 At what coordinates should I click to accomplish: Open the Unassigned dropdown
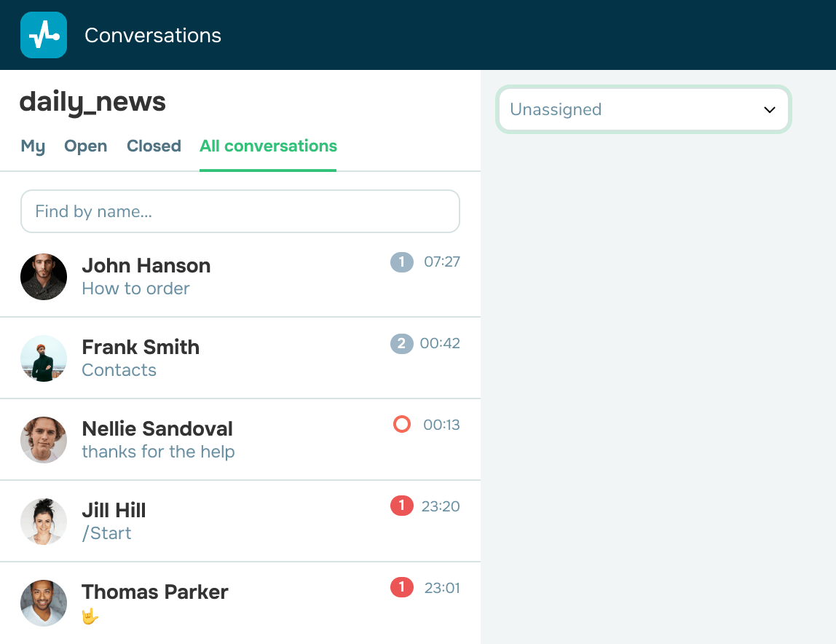click(x=634, y=110)
